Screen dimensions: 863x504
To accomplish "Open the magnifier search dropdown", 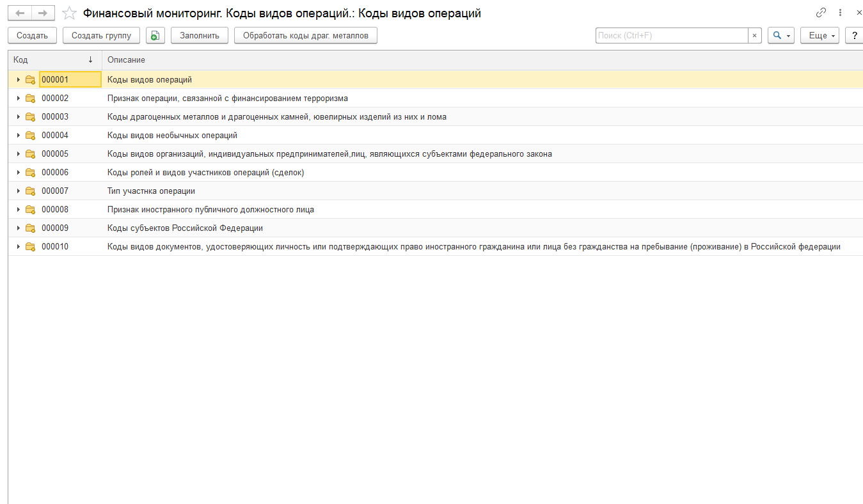I will (x=780, y=36).
